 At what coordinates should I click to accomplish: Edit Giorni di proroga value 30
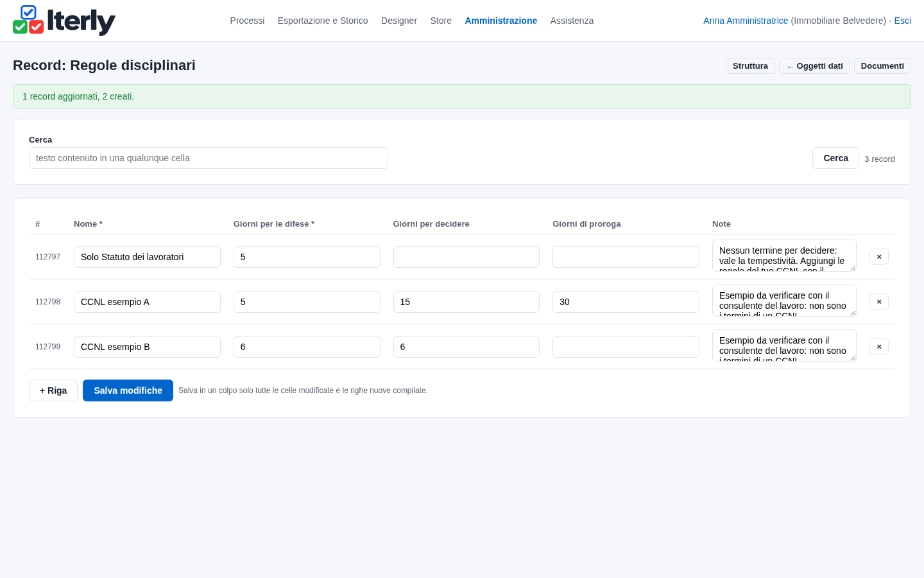626,302
